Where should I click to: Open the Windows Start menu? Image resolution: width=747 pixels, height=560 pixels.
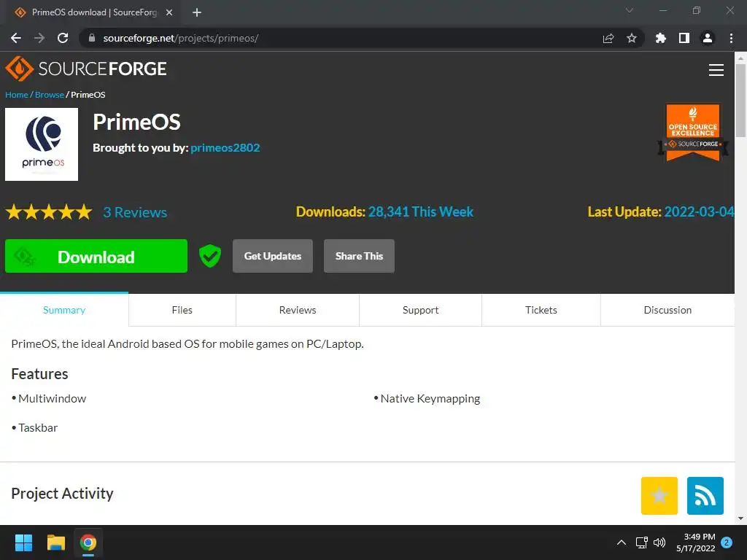click(23, 542)
